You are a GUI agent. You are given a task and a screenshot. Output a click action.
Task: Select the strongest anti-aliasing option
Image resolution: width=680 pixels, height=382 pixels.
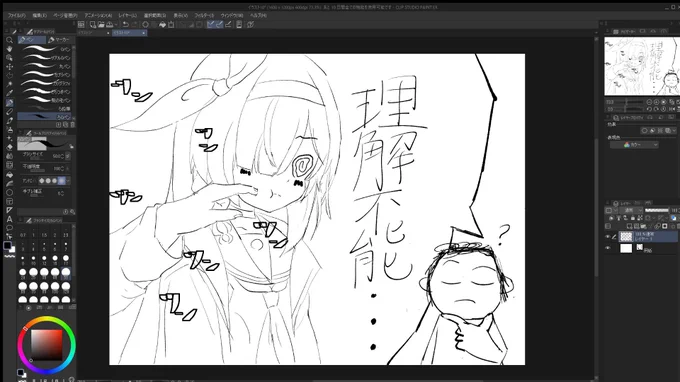(61, 180)
